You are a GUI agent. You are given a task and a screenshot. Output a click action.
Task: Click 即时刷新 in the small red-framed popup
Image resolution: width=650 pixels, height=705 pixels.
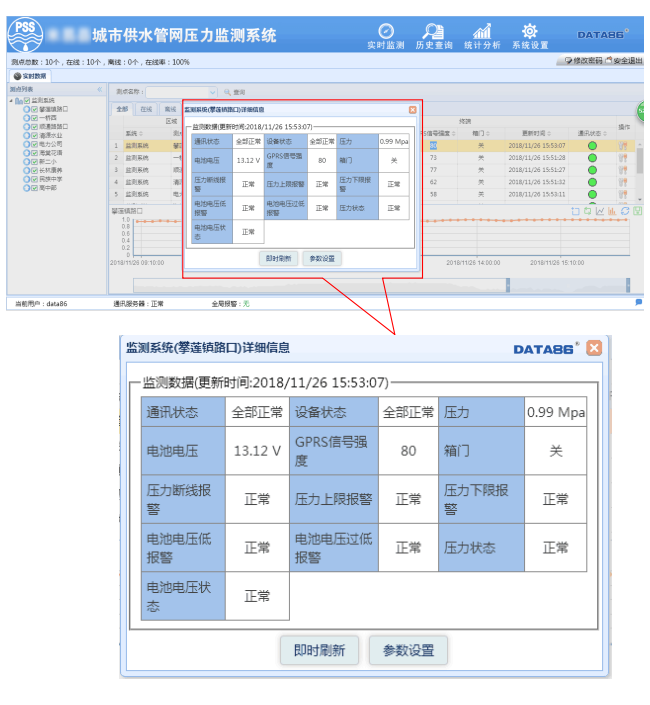point(278,259)
